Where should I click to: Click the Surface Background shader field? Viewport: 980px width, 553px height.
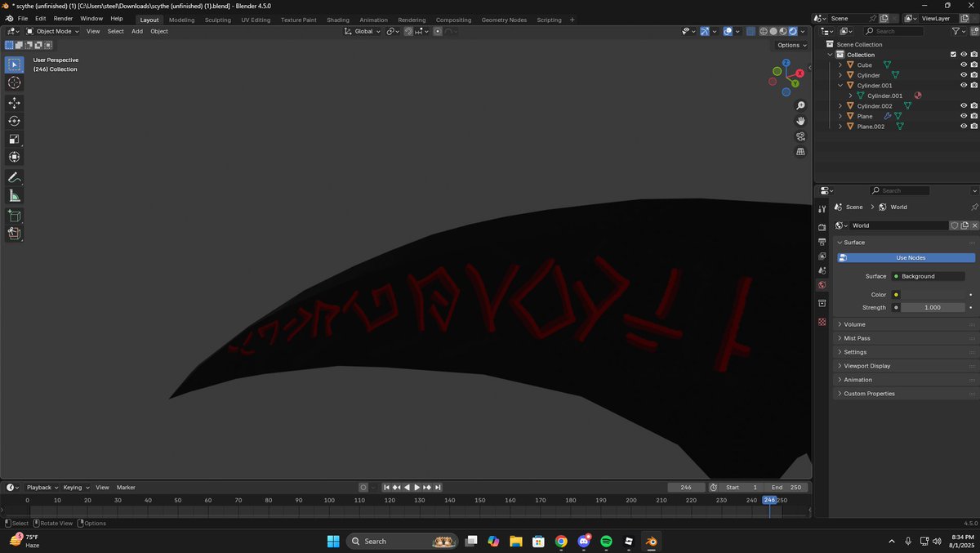[x=929, y=276]
